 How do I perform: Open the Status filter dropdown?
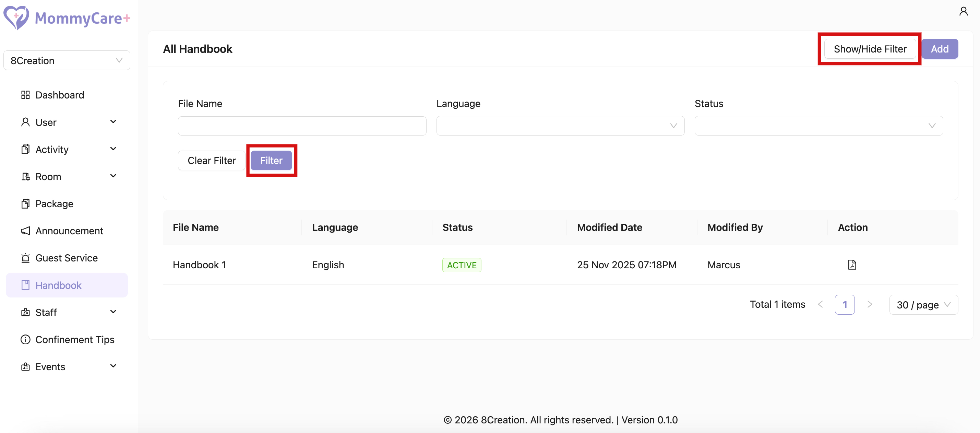tap(818, 126)
